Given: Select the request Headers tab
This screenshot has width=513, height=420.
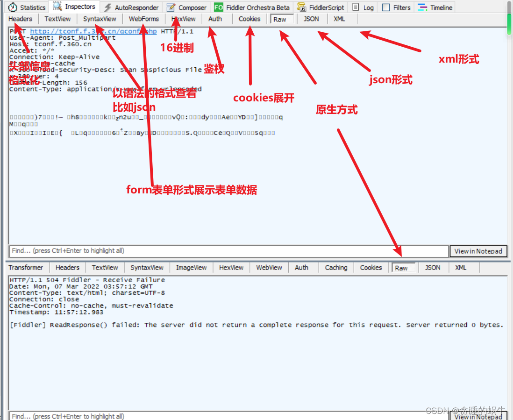Looking at the screenshot, I should [20, 19].
